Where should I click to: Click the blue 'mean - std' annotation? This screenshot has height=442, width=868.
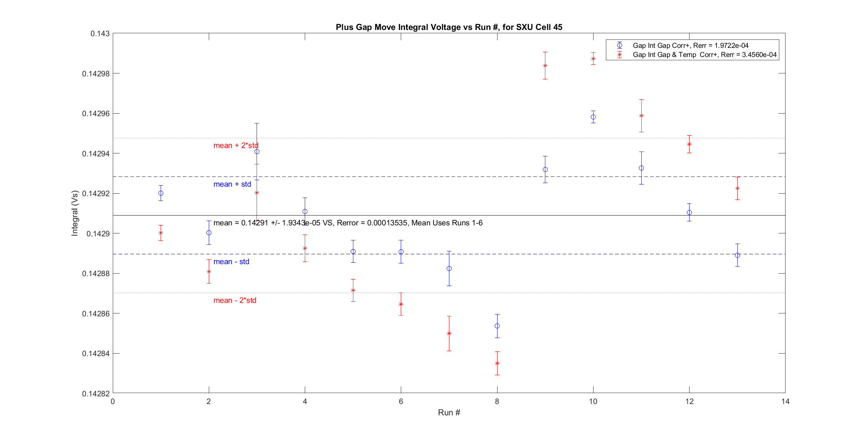click(x=231, y=262)
